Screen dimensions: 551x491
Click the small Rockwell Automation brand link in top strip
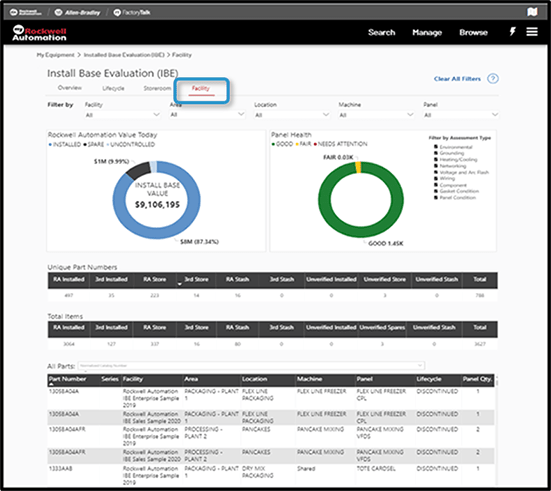click(26, 13)
